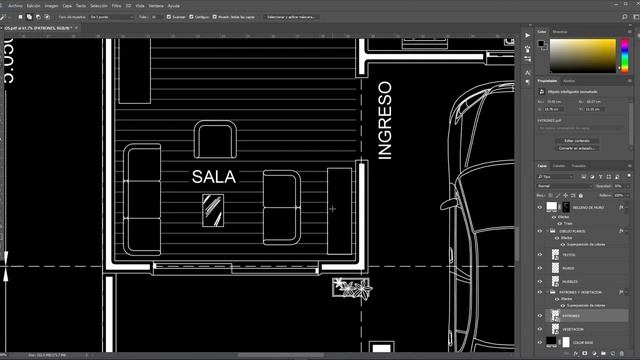640x360 pixels.
Task: Click Editar contenido button
Action: pyautogui.click(x=577, y=140)
